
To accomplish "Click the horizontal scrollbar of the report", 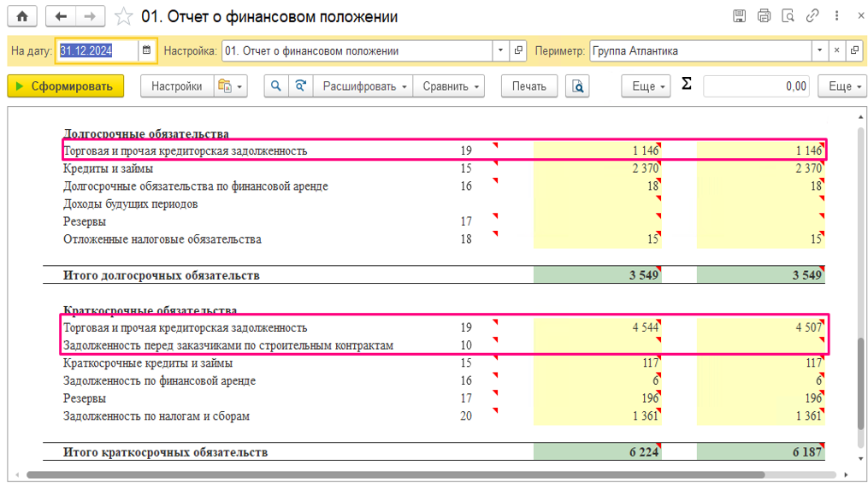I will [396, 474].
